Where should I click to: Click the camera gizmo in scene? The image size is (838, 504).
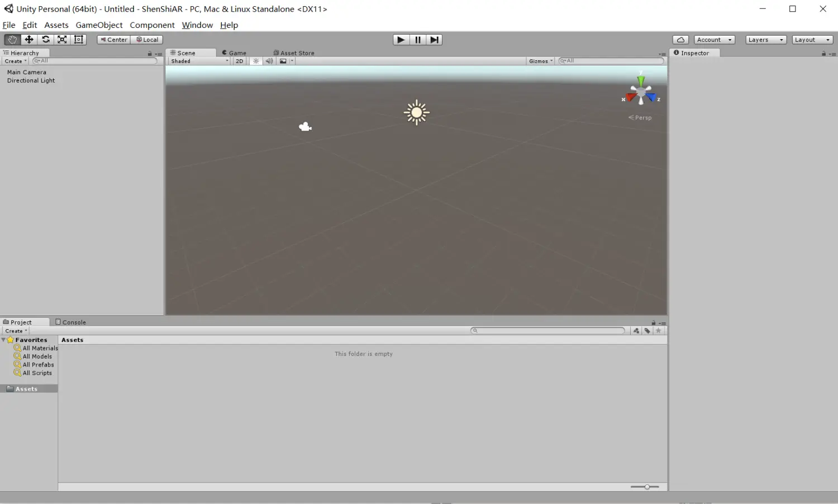click(305, 127)
